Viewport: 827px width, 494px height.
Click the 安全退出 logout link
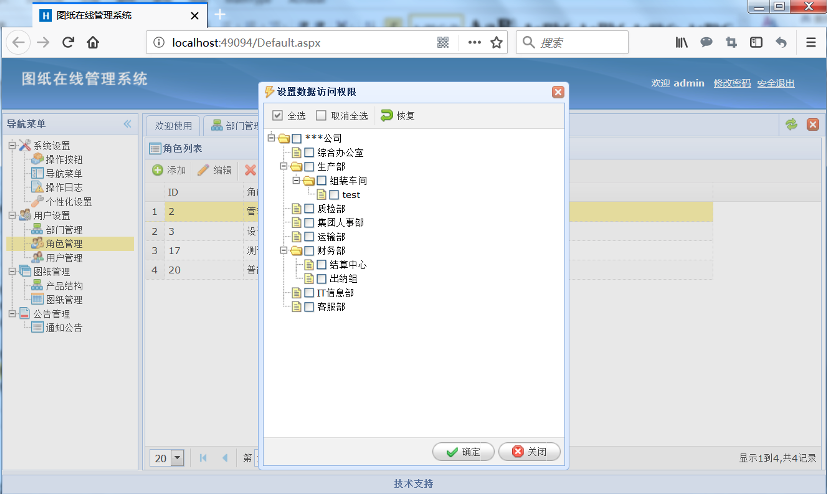pos(776,83)
